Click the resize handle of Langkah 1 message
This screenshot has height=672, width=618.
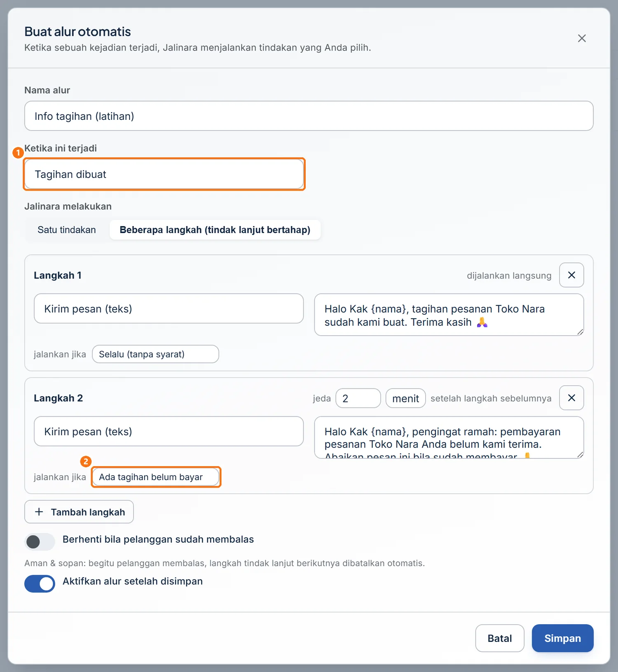click(580, 332)
